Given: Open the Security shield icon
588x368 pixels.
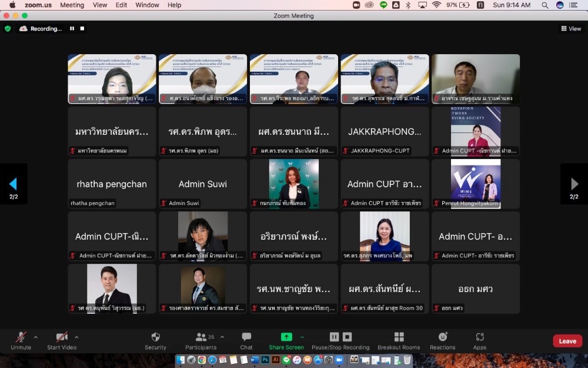Looking at the screenshot, I should [155, 337].
